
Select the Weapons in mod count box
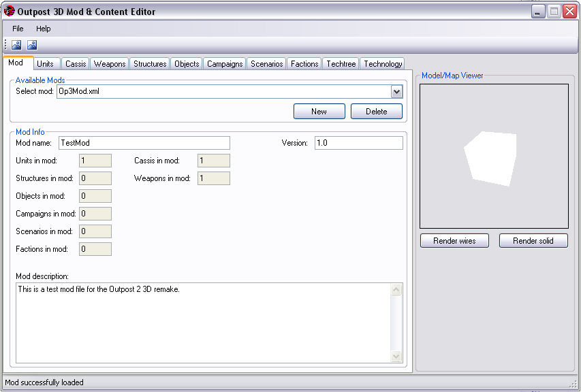coord(214,178)
